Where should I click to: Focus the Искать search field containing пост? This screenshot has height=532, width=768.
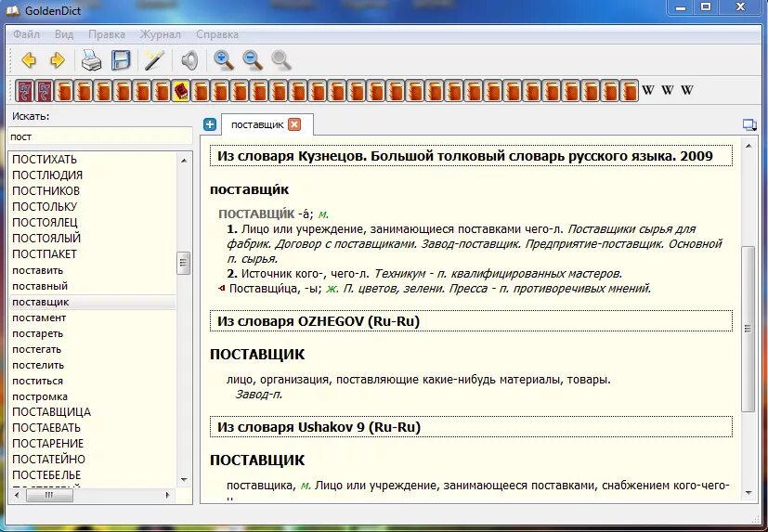point(100,136)
